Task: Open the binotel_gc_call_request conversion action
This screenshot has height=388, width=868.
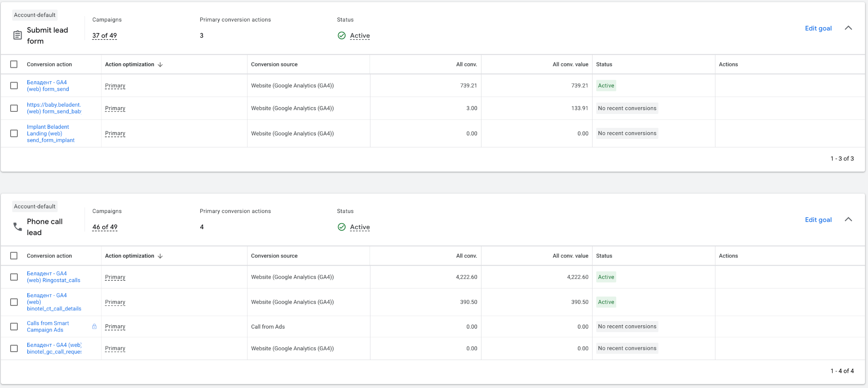Action: [x=54, y=348]
